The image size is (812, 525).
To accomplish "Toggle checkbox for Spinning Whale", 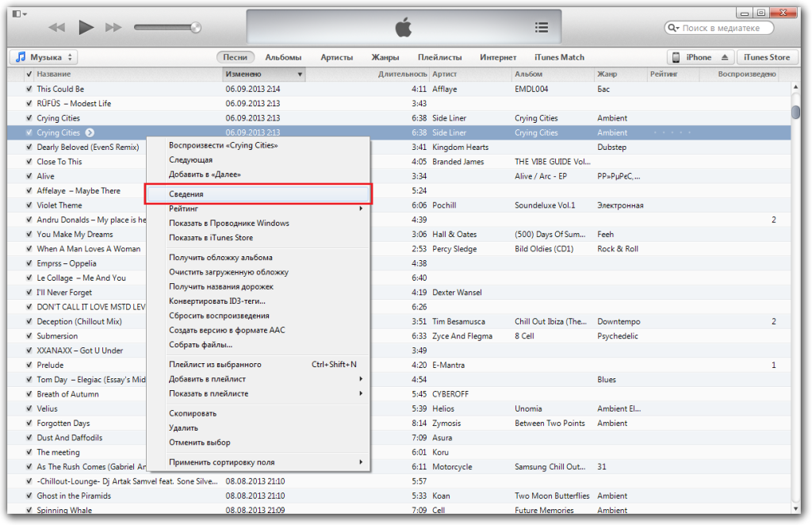I will [29, 511].
